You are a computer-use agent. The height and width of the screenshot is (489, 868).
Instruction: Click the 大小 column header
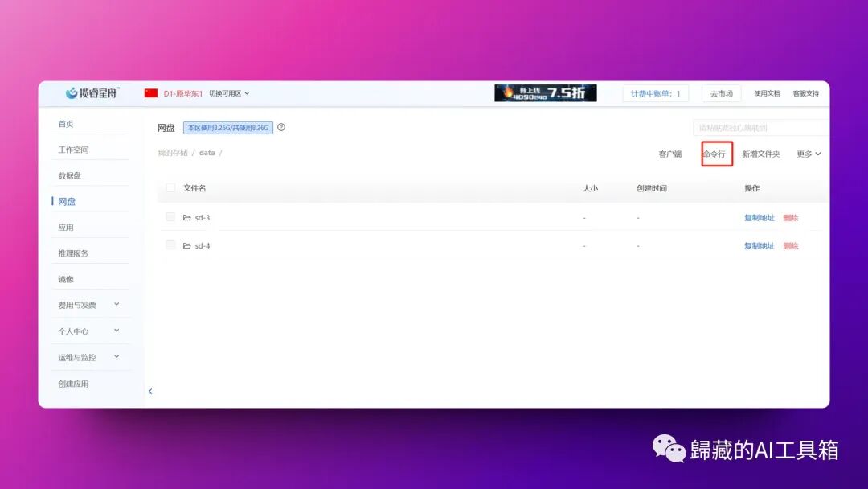590,188
